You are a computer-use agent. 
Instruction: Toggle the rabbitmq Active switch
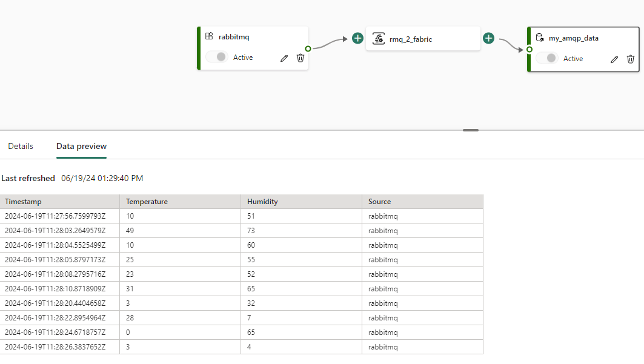(216, 57)
